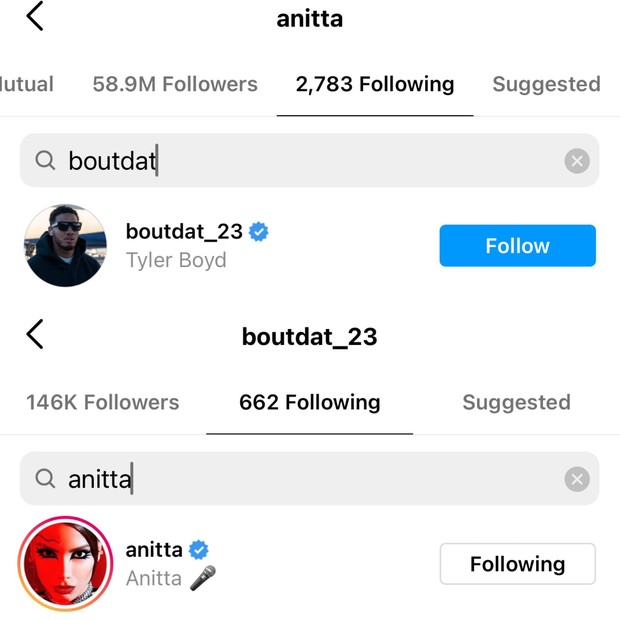Viewport: 620px width, 620px height.
Task: Clear the 'anitta' search text
Action: pos(577,480)
